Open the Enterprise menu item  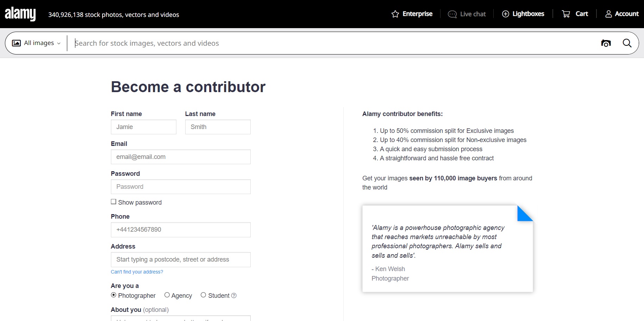point(412,14)
